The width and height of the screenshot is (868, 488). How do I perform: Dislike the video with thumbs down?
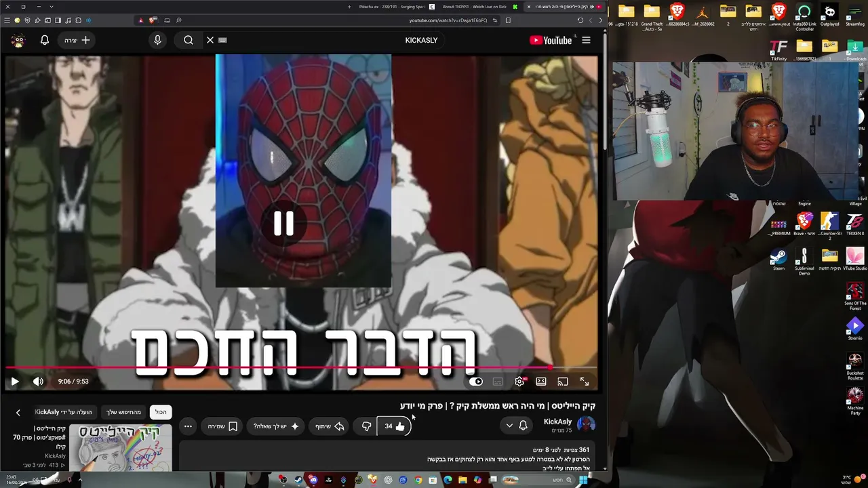[x=366, y=426]
